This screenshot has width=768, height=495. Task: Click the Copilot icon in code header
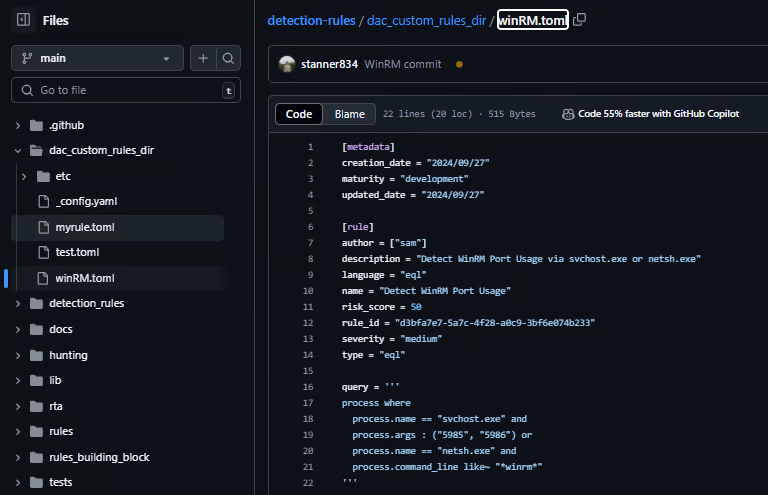point(568,114)
